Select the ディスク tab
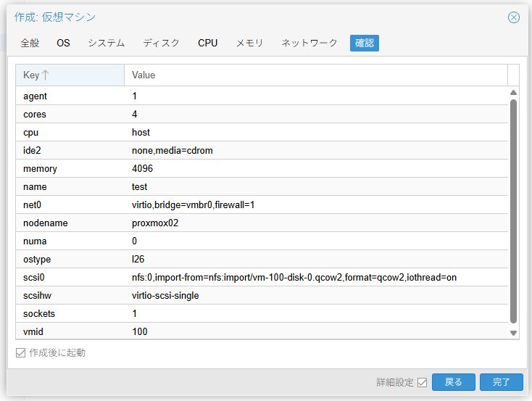Viewport: 532px width, 401px height. pyautogui.click(x=161, y=44)
